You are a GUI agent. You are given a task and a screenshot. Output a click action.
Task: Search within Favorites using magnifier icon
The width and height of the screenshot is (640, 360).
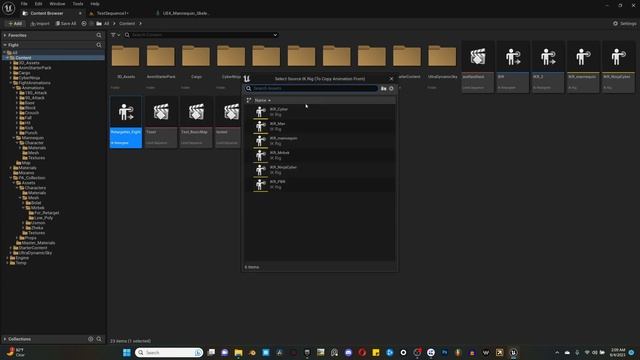pos(99,36)
